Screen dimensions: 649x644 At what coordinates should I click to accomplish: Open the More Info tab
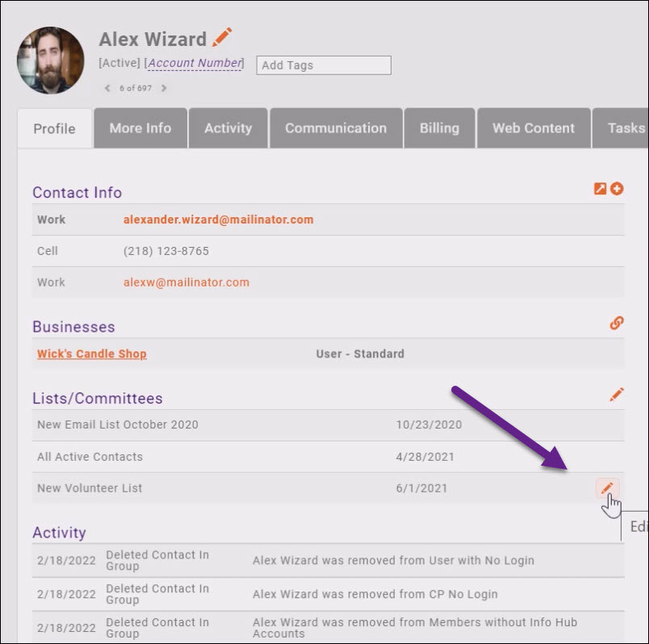point(140,128)
